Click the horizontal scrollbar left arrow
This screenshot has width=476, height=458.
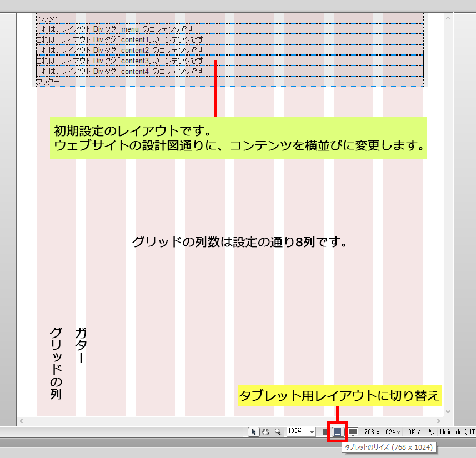(21, 421)
